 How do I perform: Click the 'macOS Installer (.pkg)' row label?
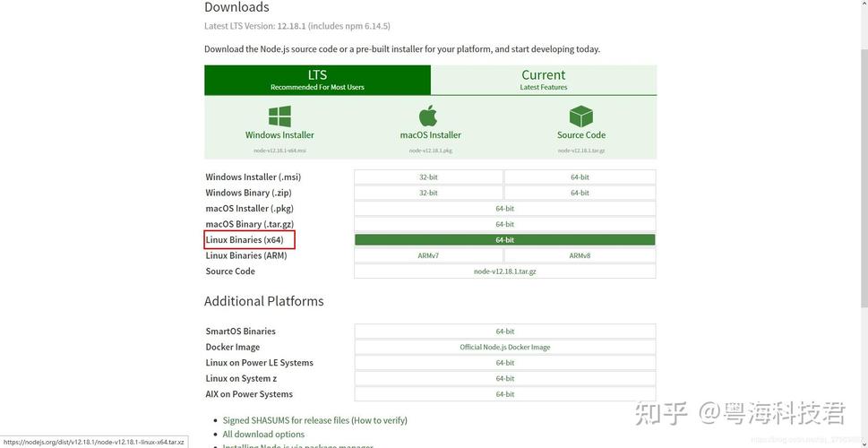click(x=250, y=209)
